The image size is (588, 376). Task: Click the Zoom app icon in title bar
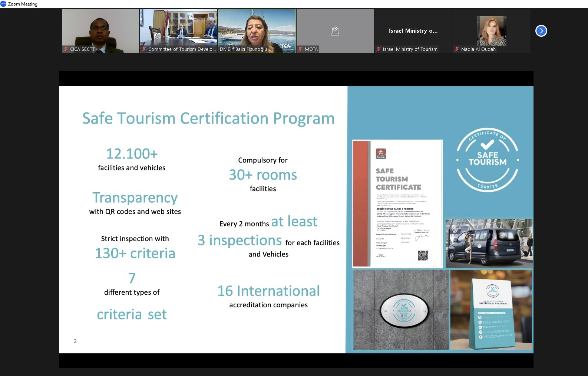tap(3, 4)
